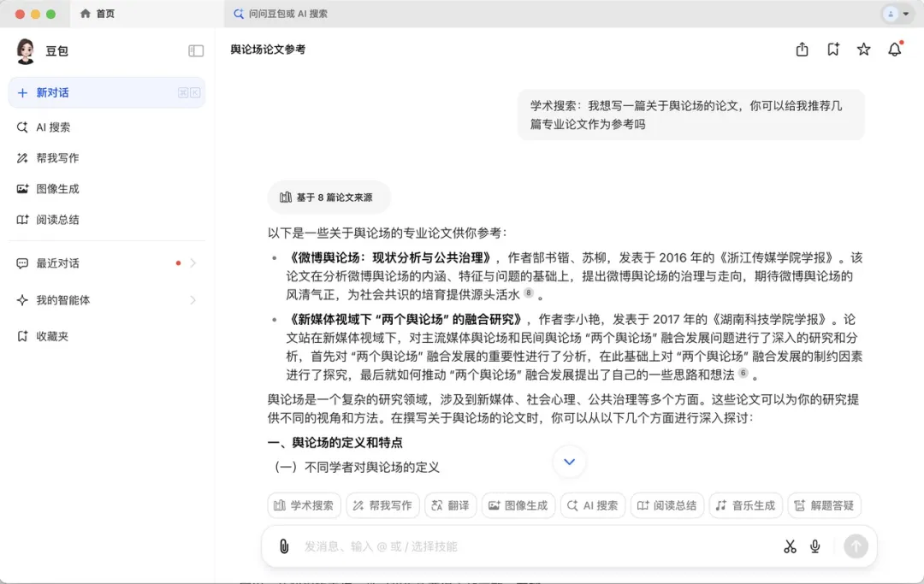The image size is (924, 584).
Task: Click the scissors screenshot icon
Action: [790, 546]
